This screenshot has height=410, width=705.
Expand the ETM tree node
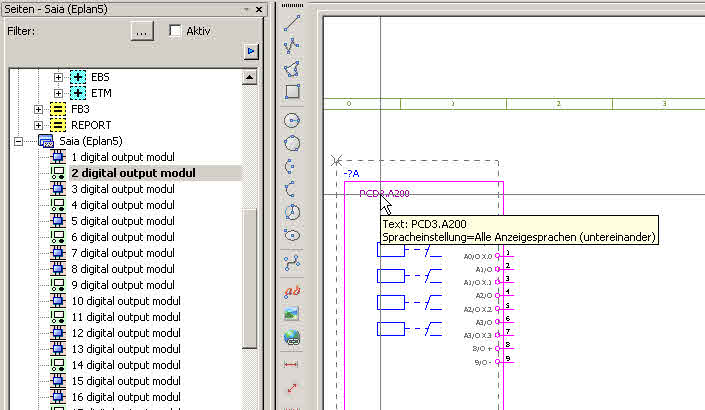[58, 94]
